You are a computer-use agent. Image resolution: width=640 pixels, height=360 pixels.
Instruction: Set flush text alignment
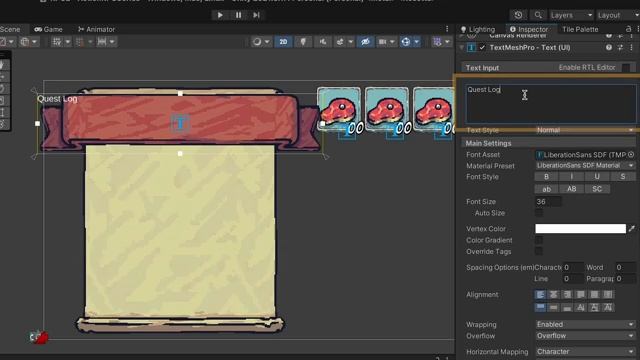pyautogui.click(x=594, y=294)
